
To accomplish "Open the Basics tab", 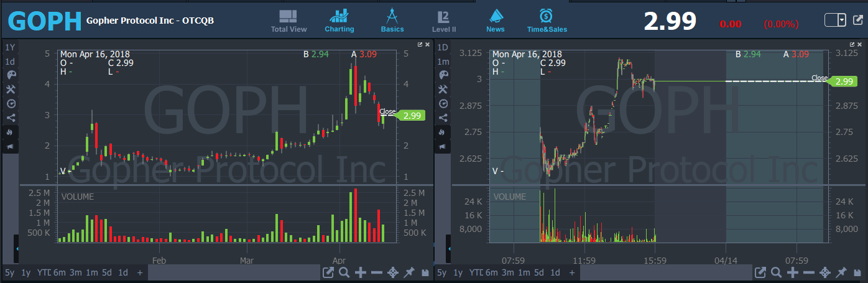I will point(392,21).
